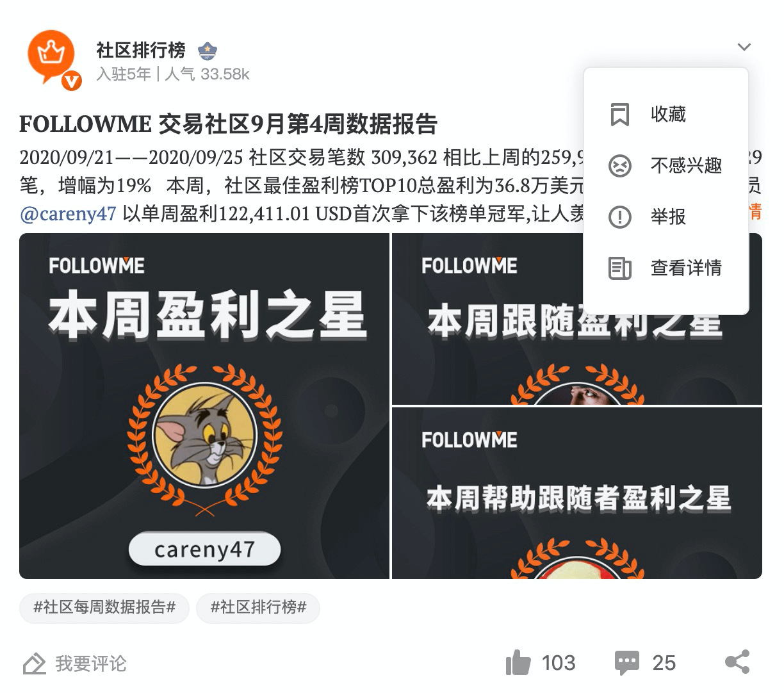Open the post title FOLLOWME 交易社区9月第4周数据报告

point(229,124)
